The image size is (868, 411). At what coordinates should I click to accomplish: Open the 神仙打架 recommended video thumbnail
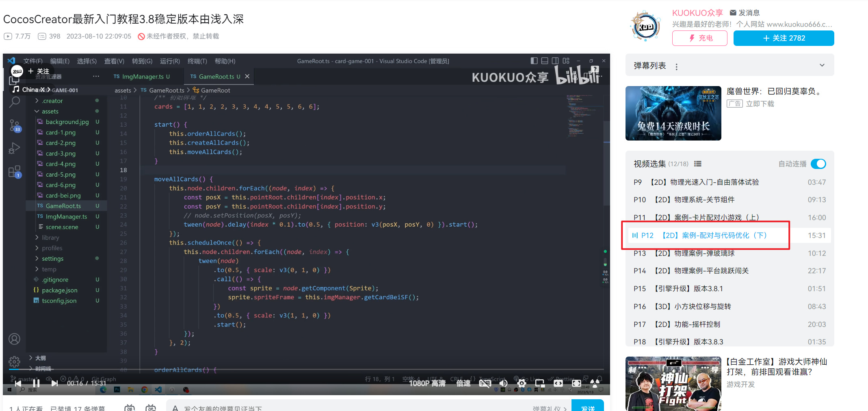tap(673, 384)
